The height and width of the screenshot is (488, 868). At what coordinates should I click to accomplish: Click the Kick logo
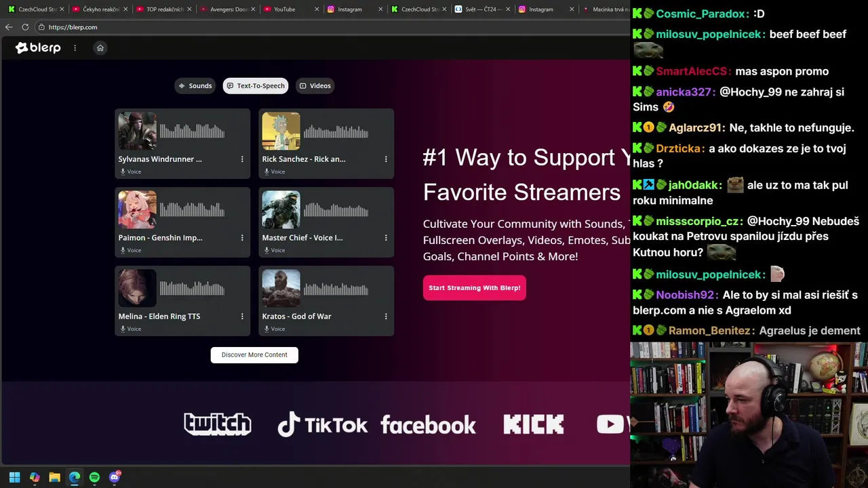coord(534,424)
